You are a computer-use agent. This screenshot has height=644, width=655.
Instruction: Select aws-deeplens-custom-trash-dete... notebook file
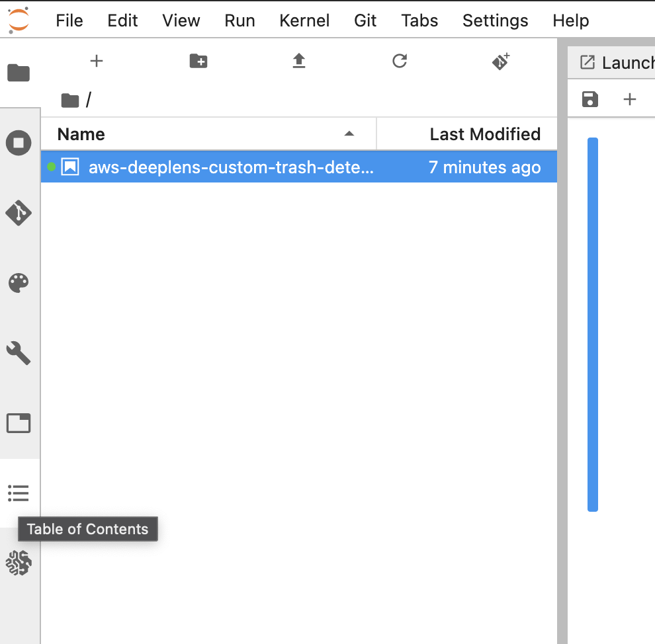(298, 167)
